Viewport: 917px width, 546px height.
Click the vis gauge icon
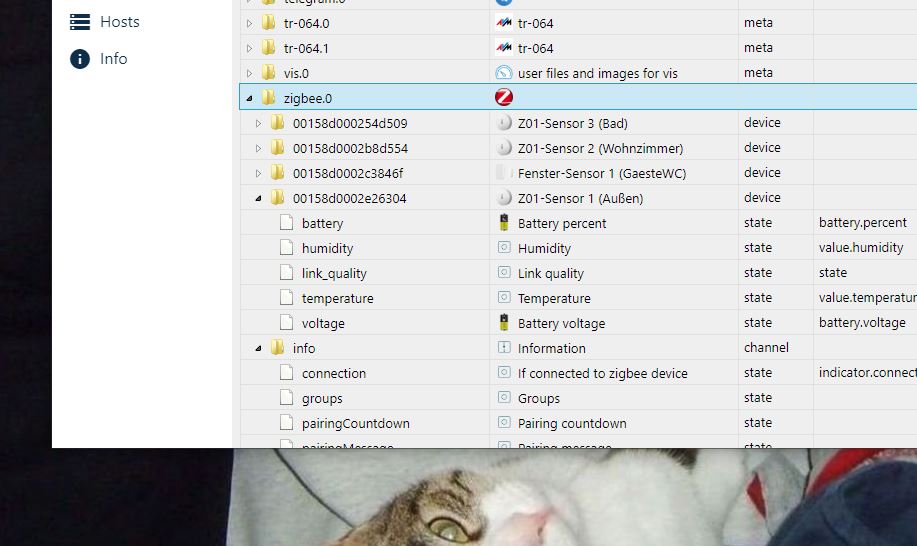click(504, 72)
